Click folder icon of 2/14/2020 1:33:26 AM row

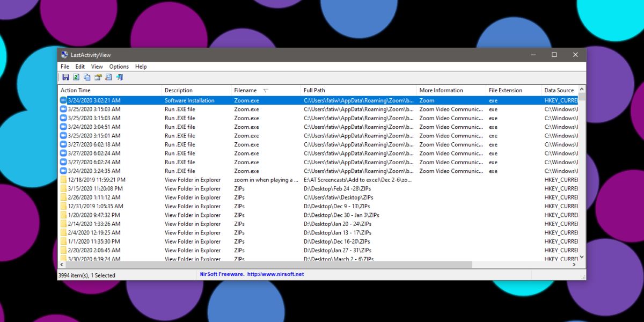click(x=63, y=224)
